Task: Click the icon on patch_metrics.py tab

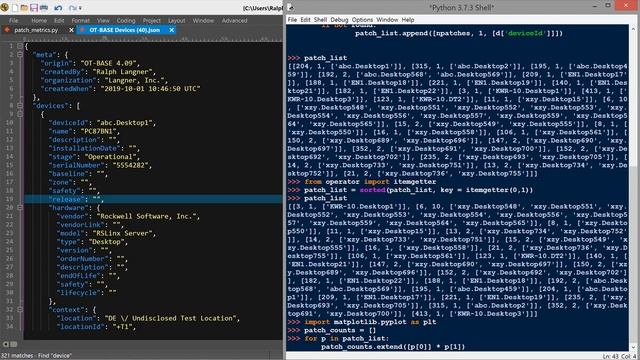Action: click(x=7, y=30)
